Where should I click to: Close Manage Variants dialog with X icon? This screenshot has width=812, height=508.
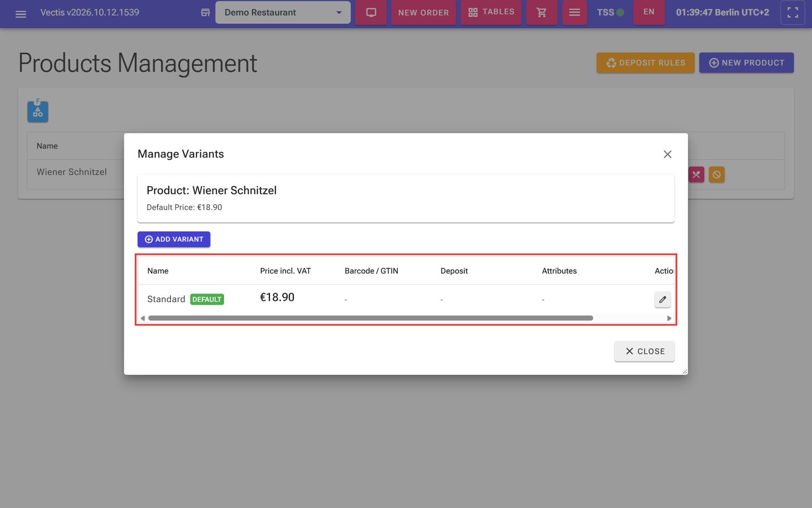pyautogui.click(x=667, y=154)
